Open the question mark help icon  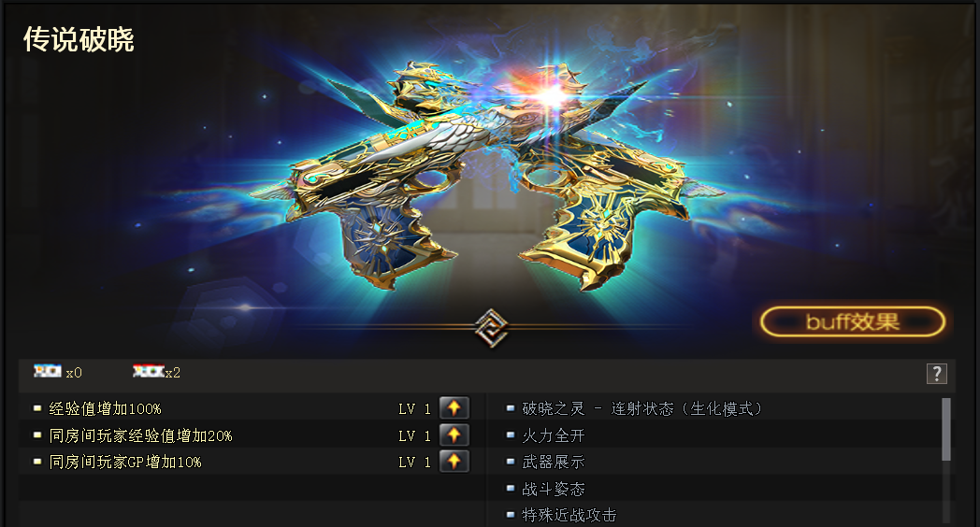(x=936, y=374)
